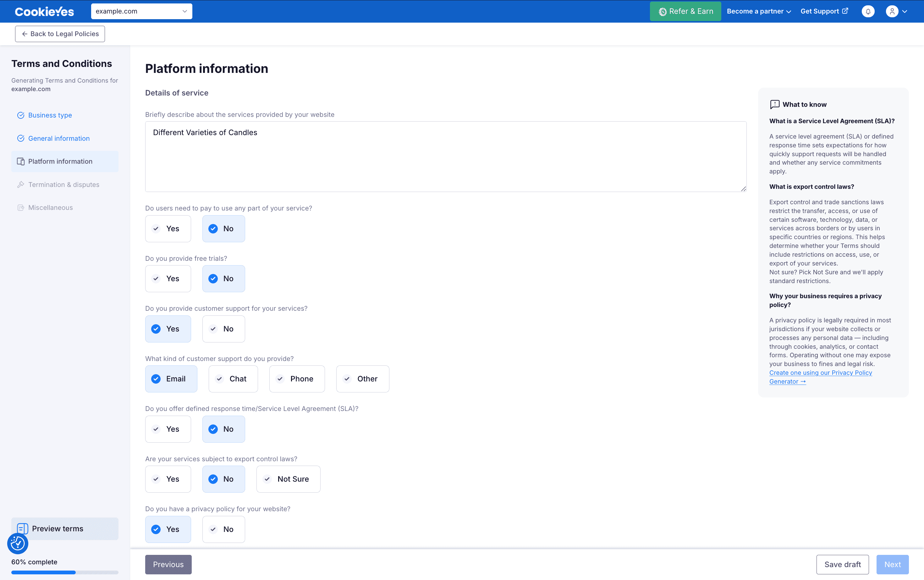Click the Refer & Earn button
This screenshot has width=924, height=580.
(685, 12)
